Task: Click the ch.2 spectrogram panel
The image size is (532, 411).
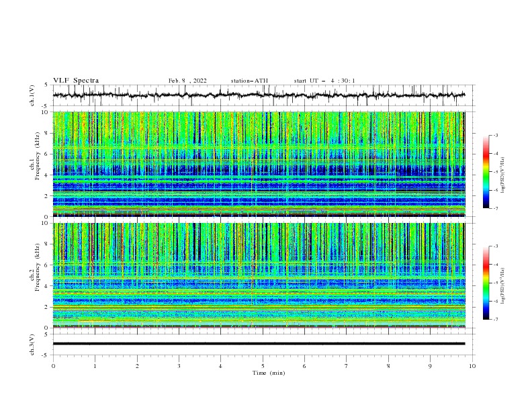Action: 259,275
